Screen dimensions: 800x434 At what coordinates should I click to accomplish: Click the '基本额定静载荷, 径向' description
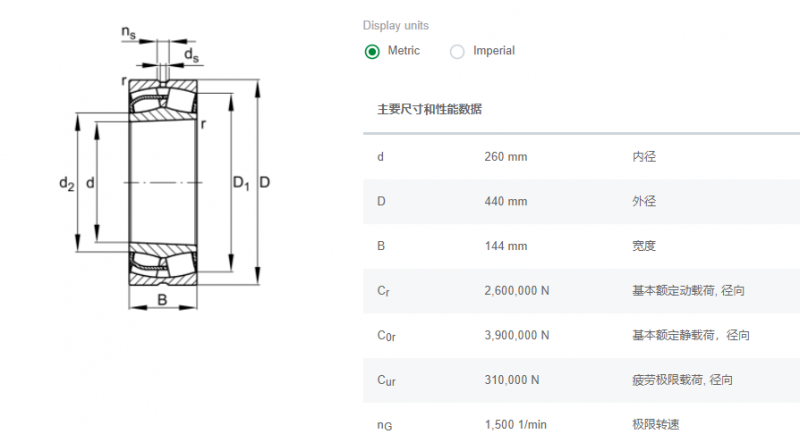click(x=691, y=336)
